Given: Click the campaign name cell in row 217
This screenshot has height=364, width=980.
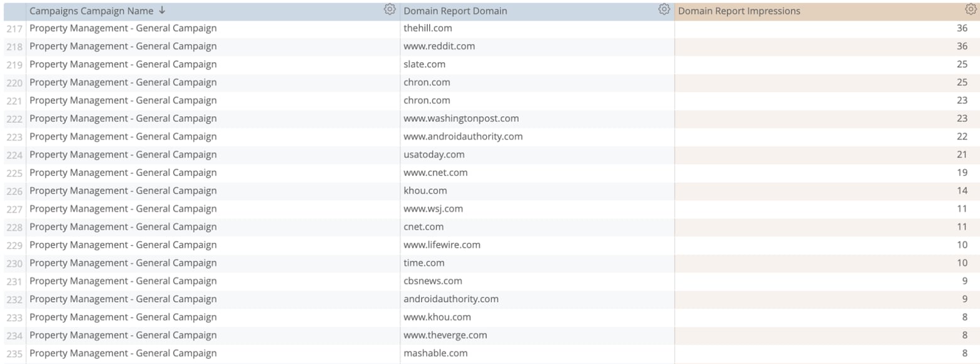Looking at the screenshot, I should point(123,28).
